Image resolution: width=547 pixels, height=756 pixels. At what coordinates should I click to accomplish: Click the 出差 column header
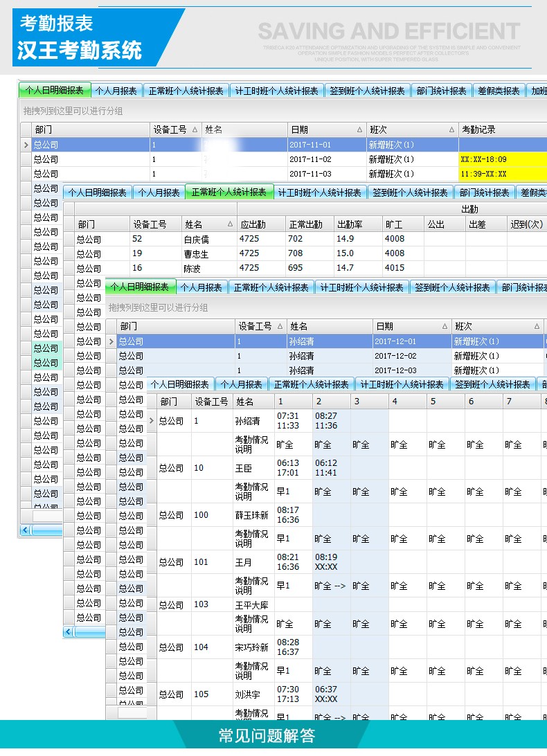[x=486, y=224]
